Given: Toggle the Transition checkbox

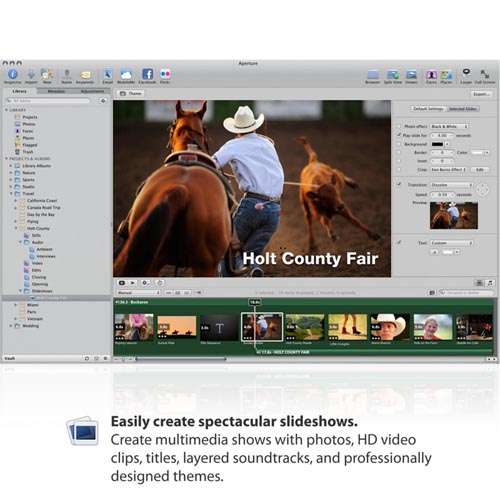Looking at the screenshot, I should tap(399, 184).
